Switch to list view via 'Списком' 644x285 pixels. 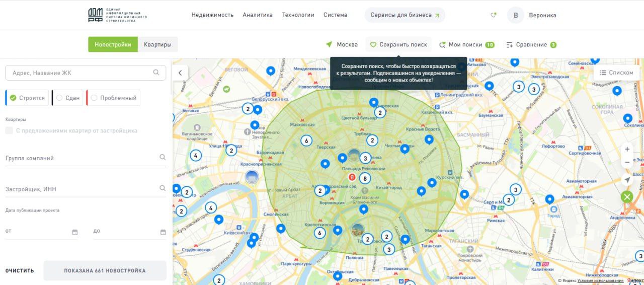coord(616,73)
